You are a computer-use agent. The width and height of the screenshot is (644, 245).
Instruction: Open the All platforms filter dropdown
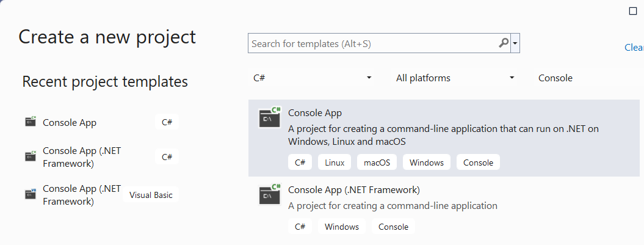[x=455, y=78]
